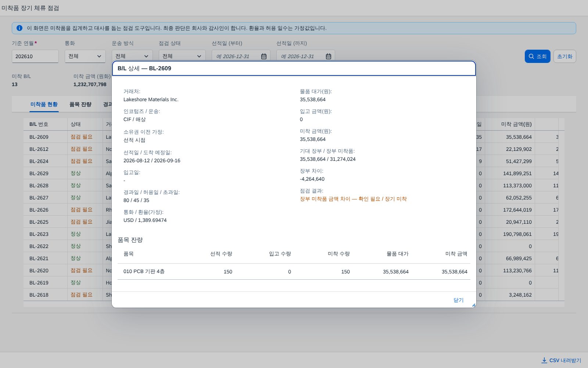Viewport: 588px width, 368px height.
Task: Click BL-2622 in the B/L list
Action: [39, 246]
